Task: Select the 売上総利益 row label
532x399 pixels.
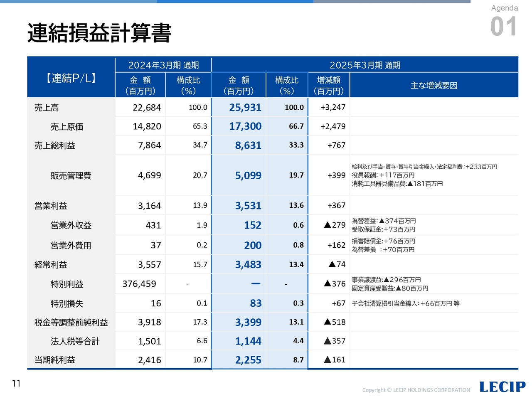Action: (x=55, y=145)
